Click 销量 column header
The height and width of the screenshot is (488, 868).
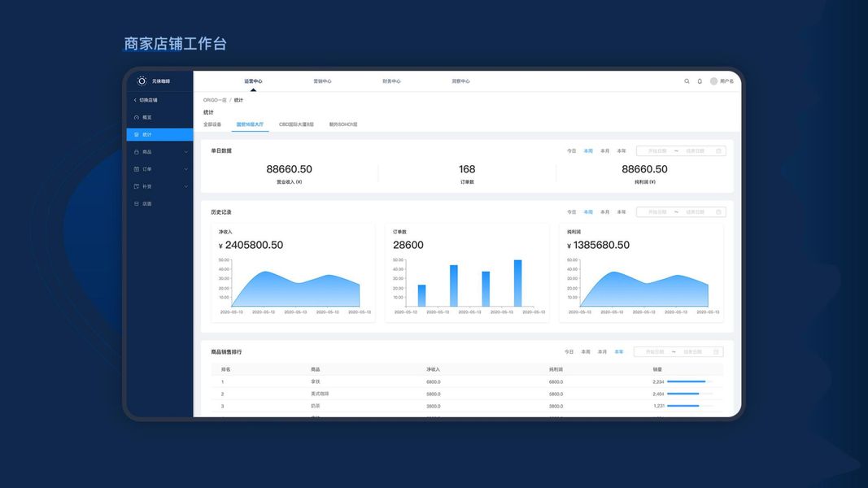pyautogui.click(x=657, y=369)
